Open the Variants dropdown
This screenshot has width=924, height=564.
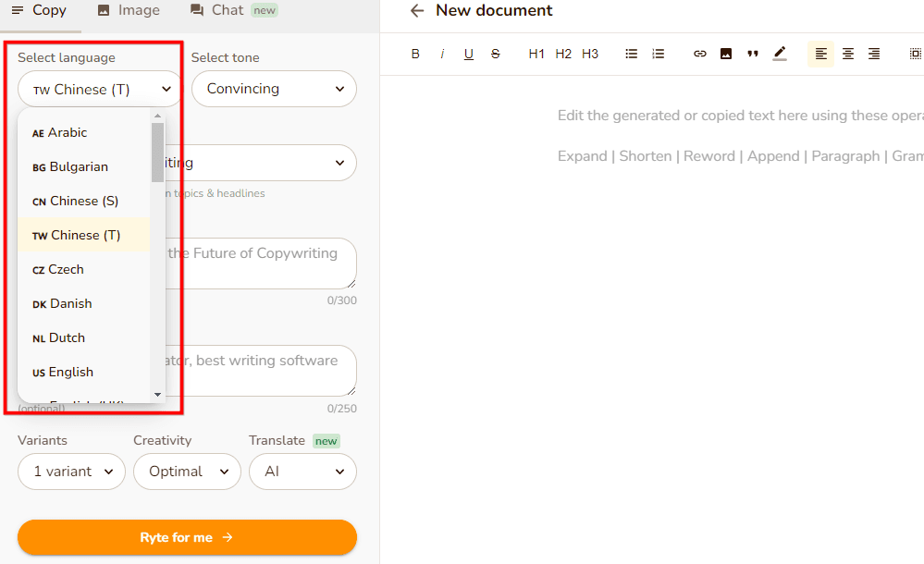coord(71,472)
